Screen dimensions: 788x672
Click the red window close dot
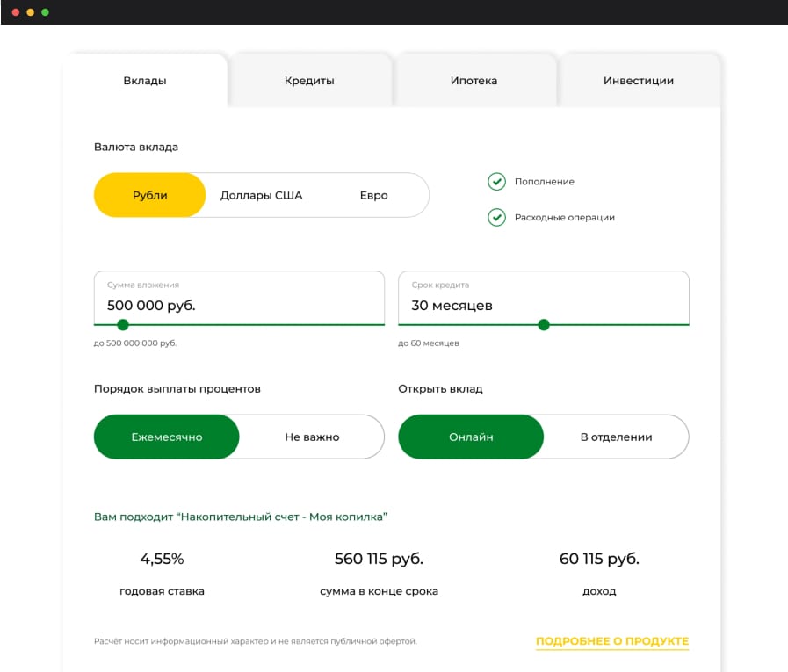click(15, 12)
